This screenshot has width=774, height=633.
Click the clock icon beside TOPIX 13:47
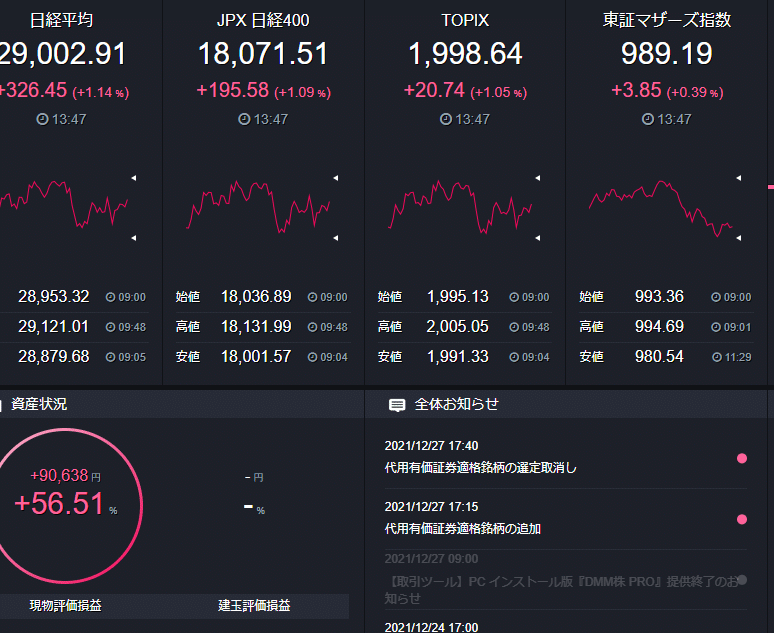click(x=446, y=119)
